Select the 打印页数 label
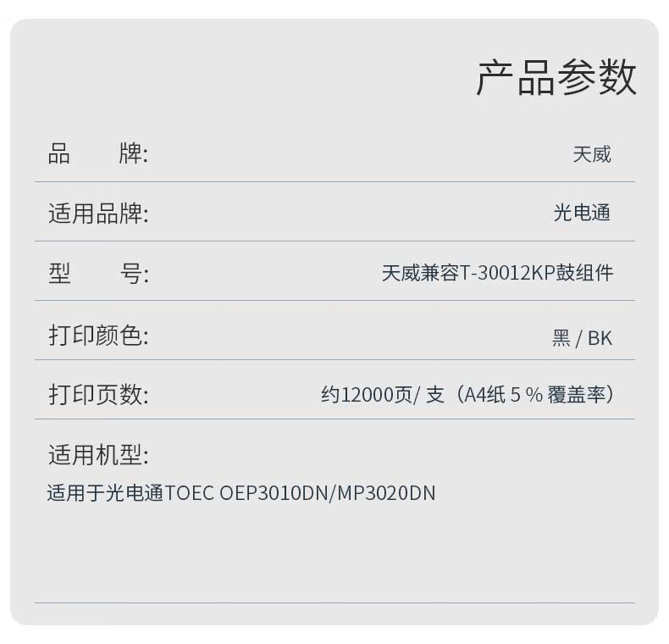This screenshot has height=644, width=669. [x=97, y=395]
